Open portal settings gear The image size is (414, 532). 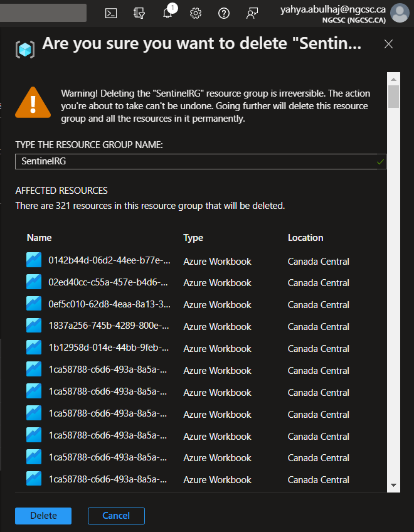196,13
